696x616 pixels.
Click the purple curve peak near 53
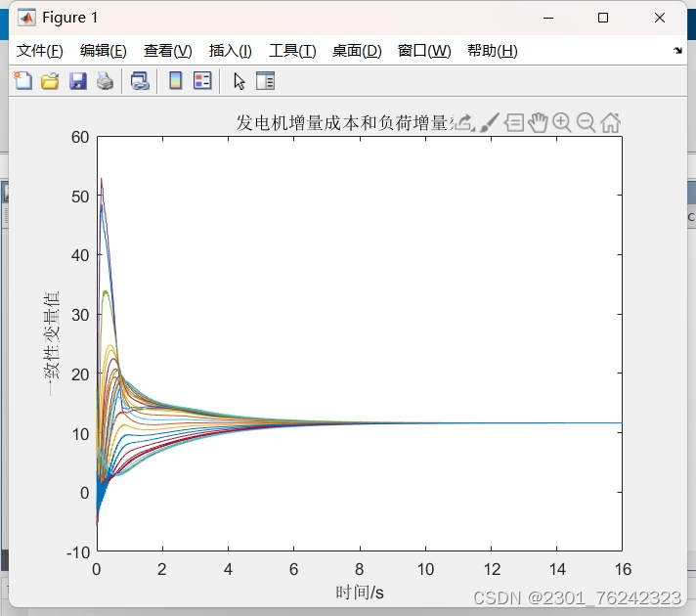point(102,180)
